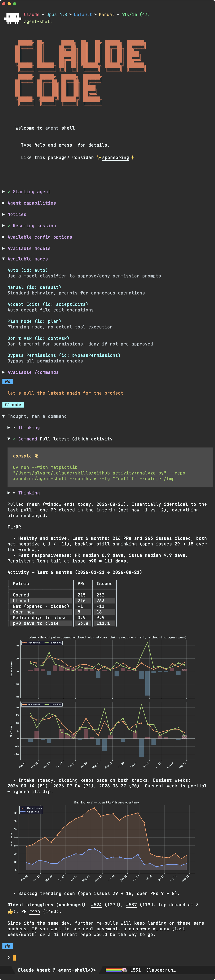Select Opus 4.8 model in header

57,15
